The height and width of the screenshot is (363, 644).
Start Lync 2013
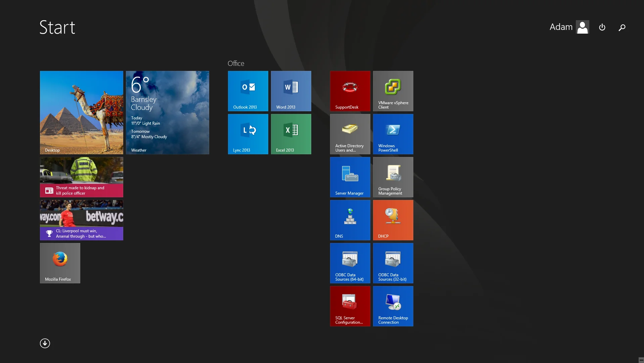pos(248,134)
